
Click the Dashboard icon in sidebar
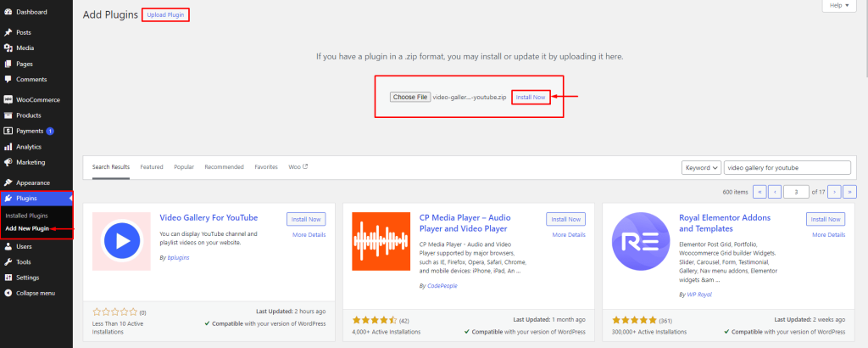click(8, 12)
